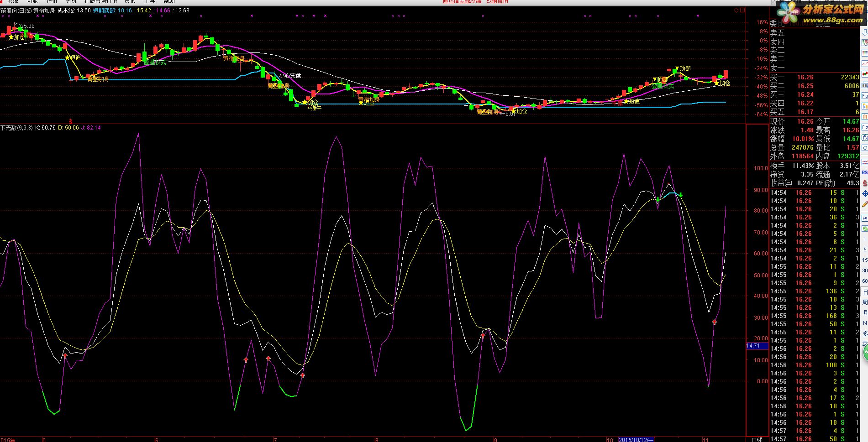Select the 周 weekly period
This screenshot has height=442, width=868.
pyautogui.click(x=865, y=302)
